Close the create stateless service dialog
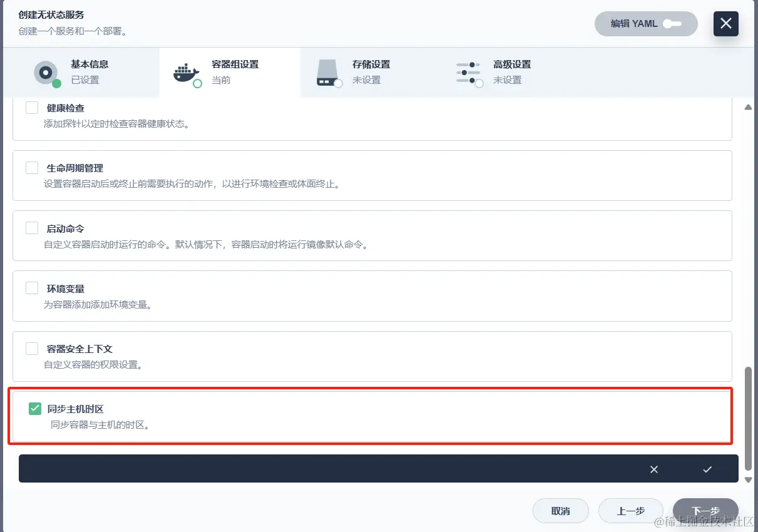 point(725,24)
